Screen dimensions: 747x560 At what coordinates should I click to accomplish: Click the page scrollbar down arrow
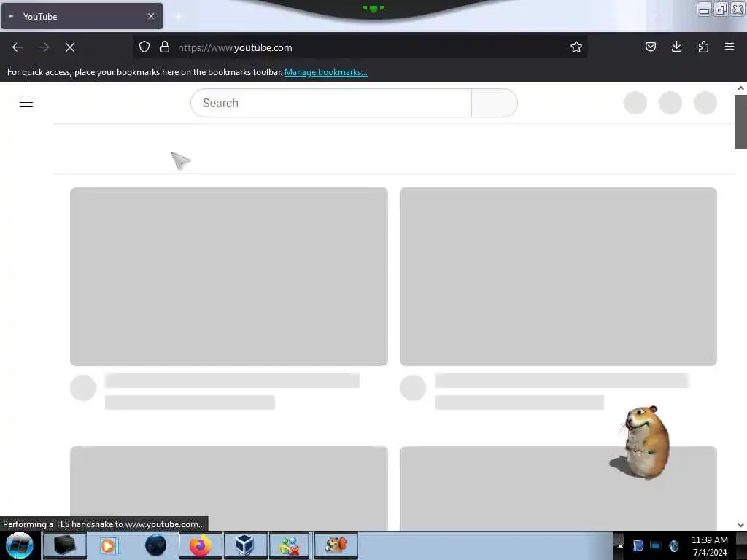click(740, 525)
